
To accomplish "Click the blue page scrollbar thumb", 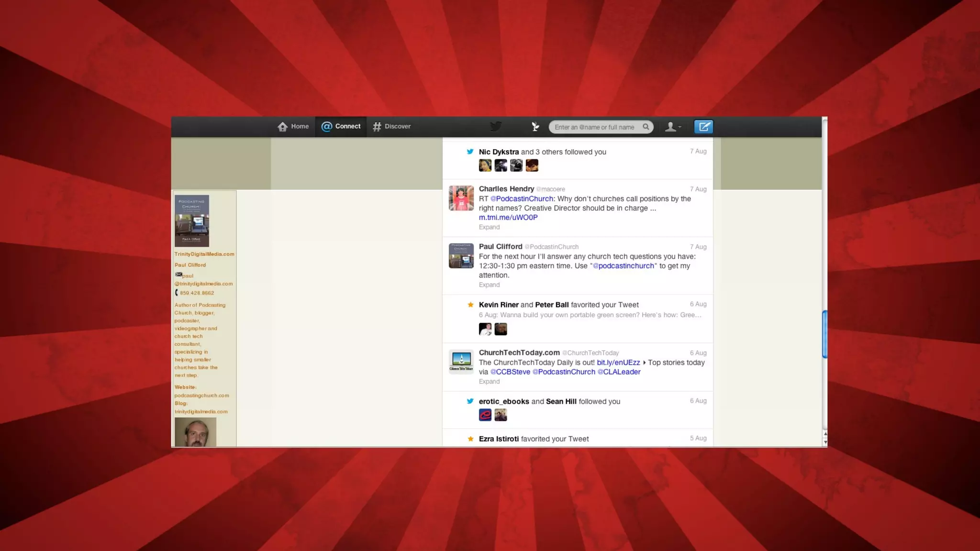I will click(824, 334).
